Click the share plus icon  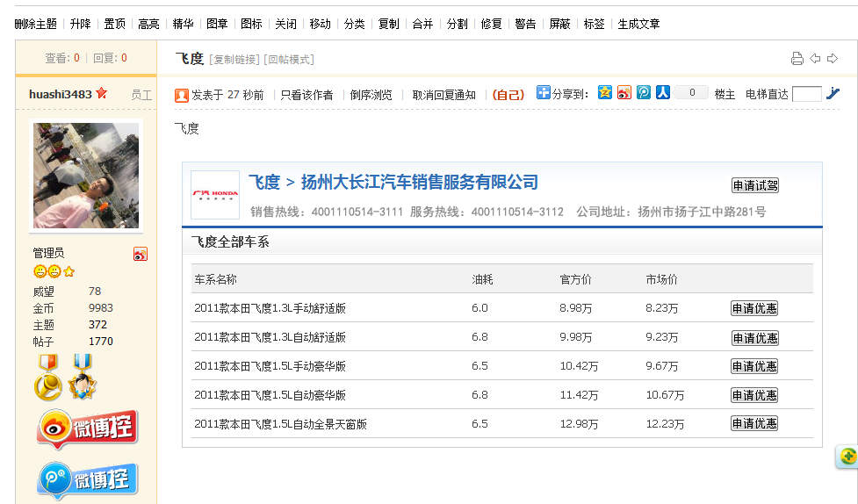point(544,92)
